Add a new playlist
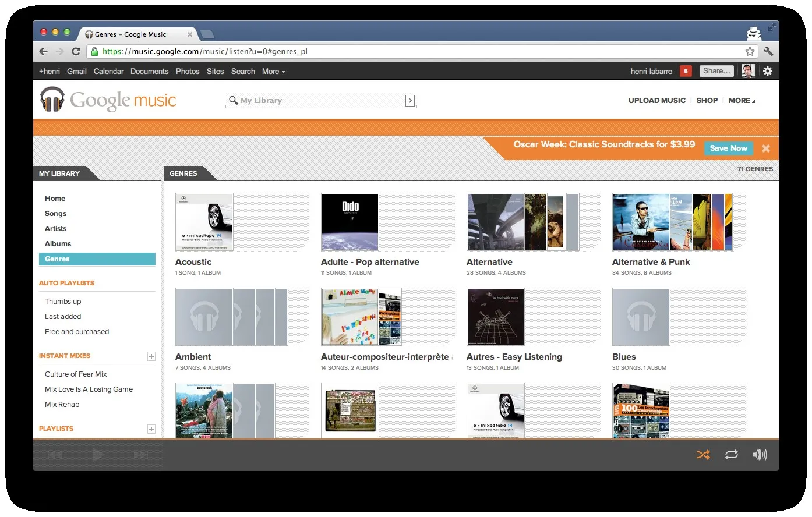Viewport: 812px width, 517px height. pyautogui.click(x=151, y=429)
